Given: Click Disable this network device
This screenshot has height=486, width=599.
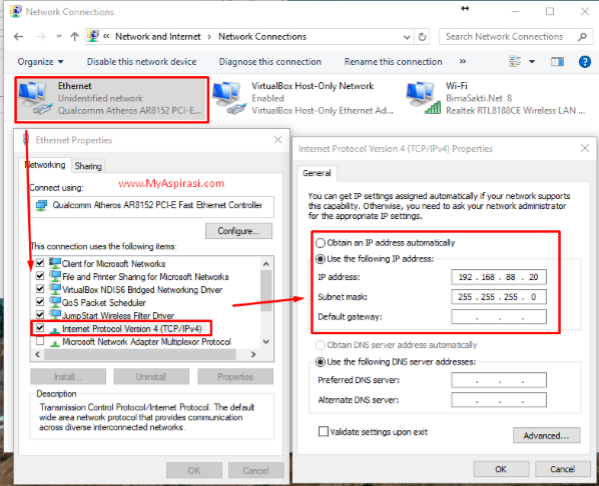Looking at the screenshot, I should 141,62.
